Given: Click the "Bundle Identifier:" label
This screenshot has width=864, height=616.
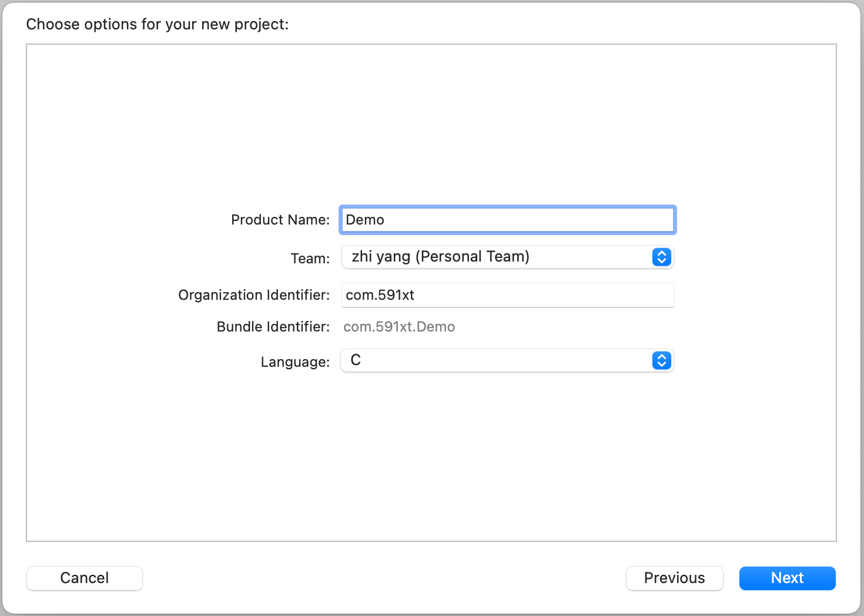Looking at the screenshot, I should pyautogui.click(x=273, y=327).
